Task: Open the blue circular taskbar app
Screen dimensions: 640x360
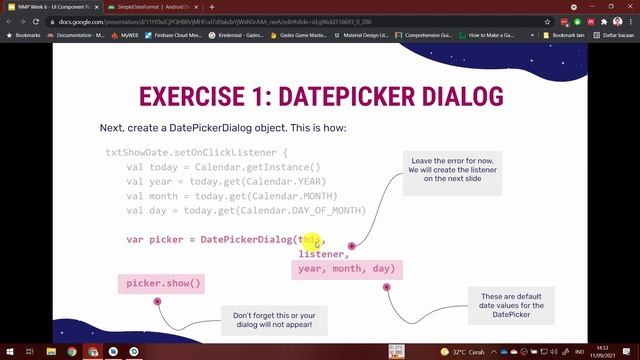Action: pos(113,351)
